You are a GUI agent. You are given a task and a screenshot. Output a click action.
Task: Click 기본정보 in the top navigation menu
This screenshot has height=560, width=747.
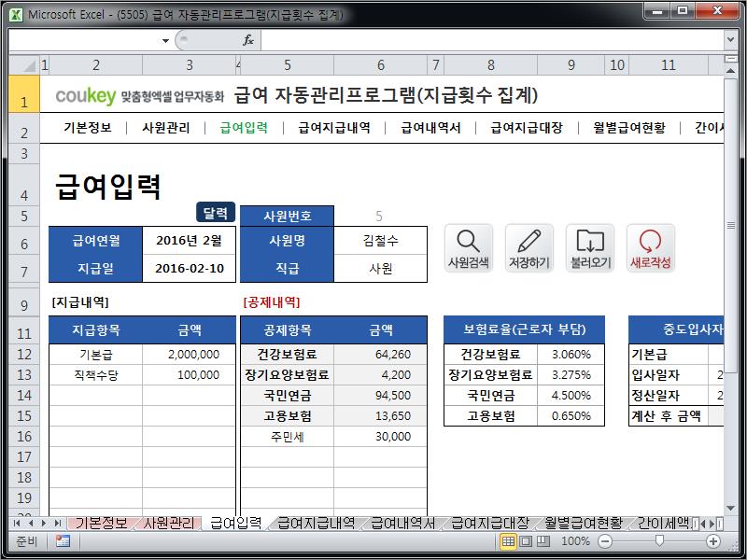[x=88, y=128]
